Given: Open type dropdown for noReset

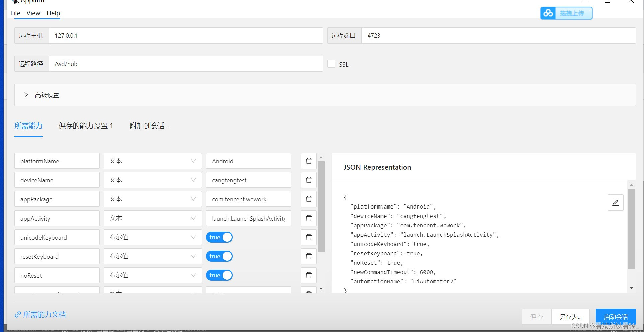Looking at the screenshot, I should pos(153,275).
